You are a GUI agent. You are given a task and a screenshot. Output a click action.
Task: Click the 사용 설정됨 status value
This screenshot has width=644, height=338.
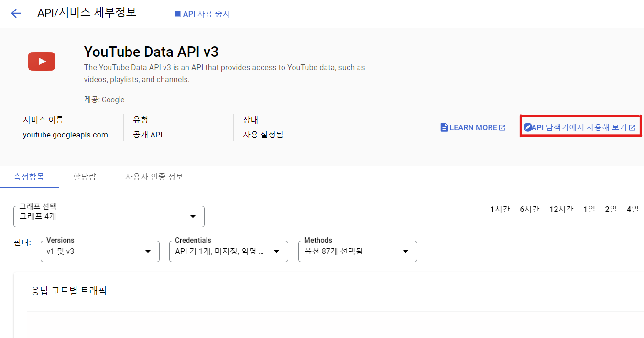pyautogui.click(x=263, y=135)
